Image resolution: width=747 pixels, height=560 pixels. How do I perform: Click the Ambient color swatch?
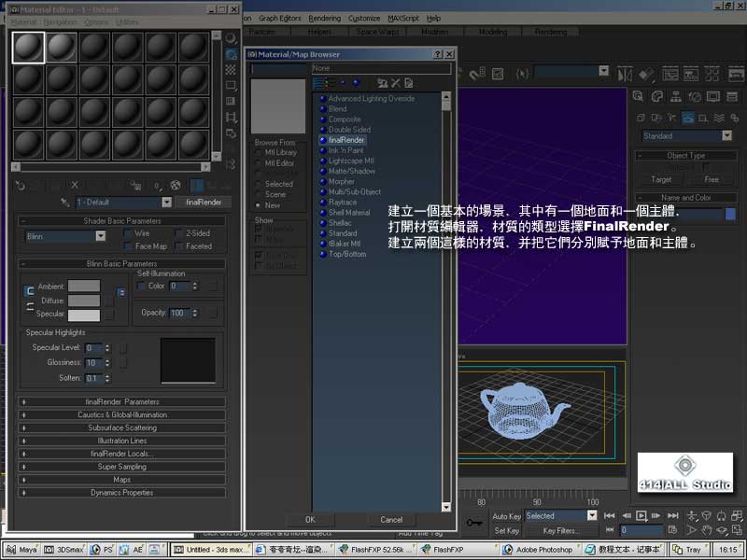tap(84, 286)
